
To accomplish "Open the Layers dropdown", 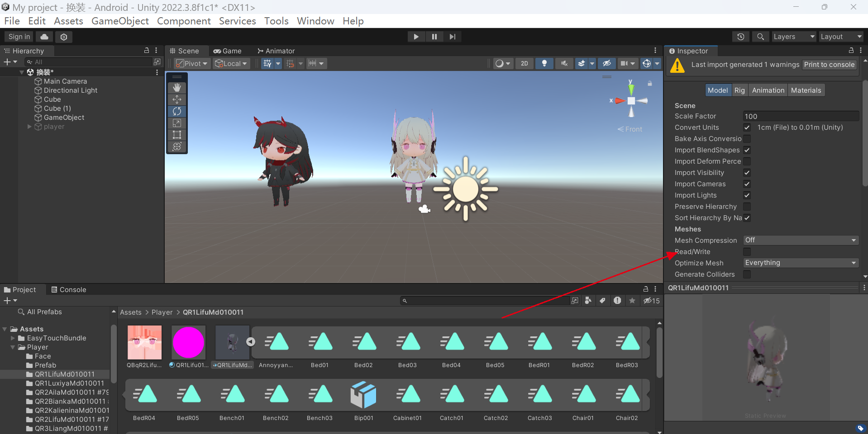I will click(793, 37).
